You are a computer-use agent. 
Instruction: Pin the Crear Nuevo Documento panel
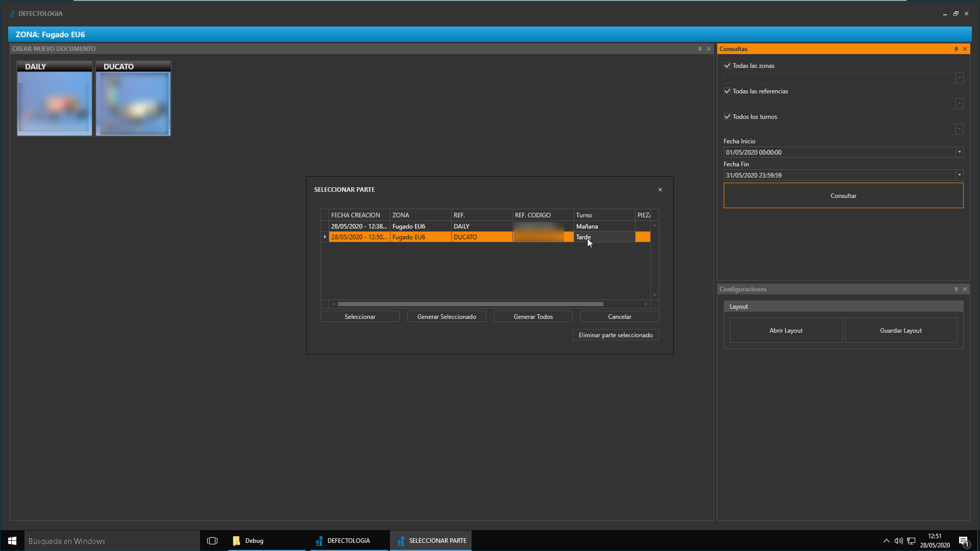(x=700, y=49)
